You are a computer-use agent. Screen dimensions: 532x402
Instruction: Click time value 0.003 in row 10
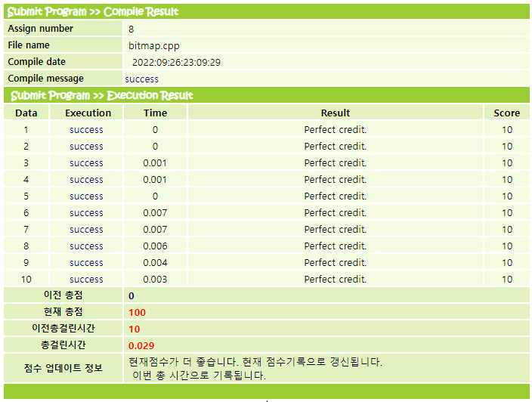(155, 280)
